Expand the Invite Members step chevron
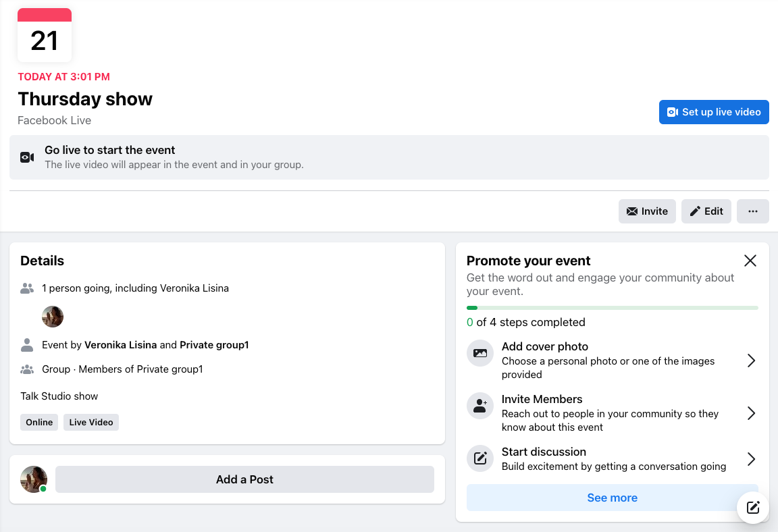This screenshot has height=532, width=778. coord(751,413)
